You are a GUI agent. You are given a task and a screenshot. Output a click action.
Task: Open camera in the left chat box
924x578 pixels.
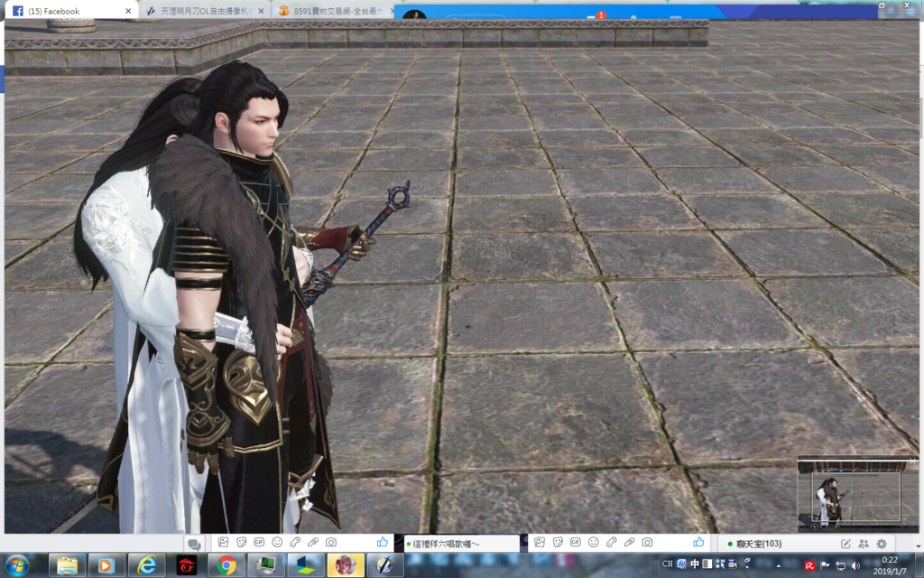click(331, 542)
